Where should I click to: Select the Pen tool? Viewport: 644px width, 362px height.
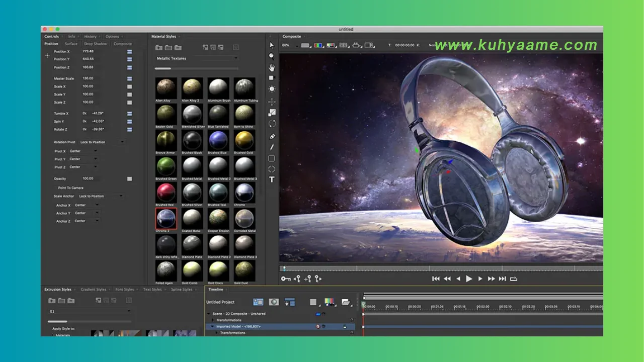click(272, 136)
